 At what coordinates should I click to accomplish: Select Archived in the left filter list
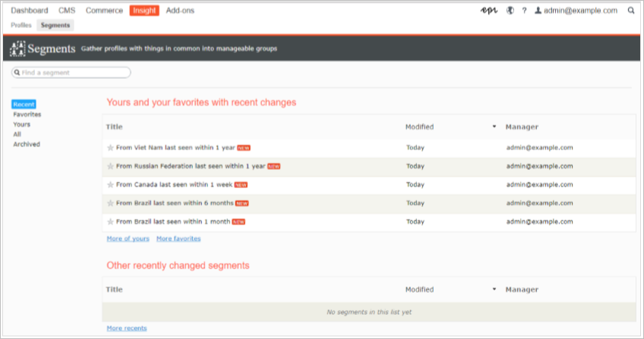[27, 144]
